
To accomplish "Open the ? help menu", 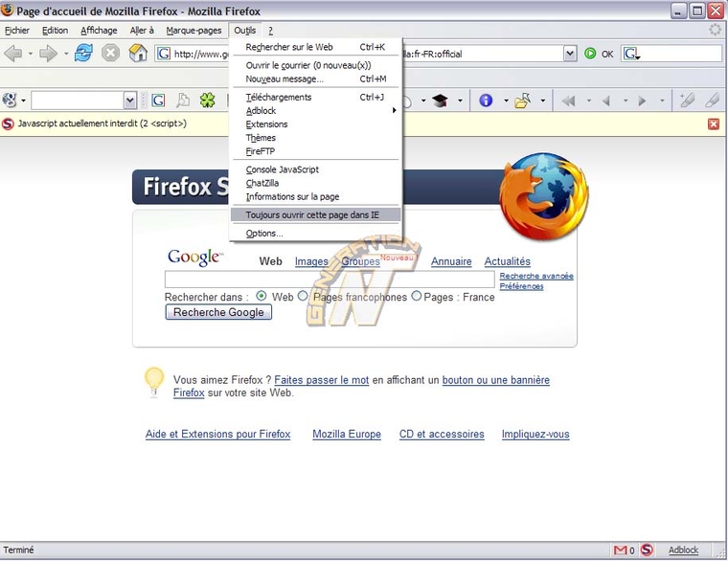I will 270,31.
